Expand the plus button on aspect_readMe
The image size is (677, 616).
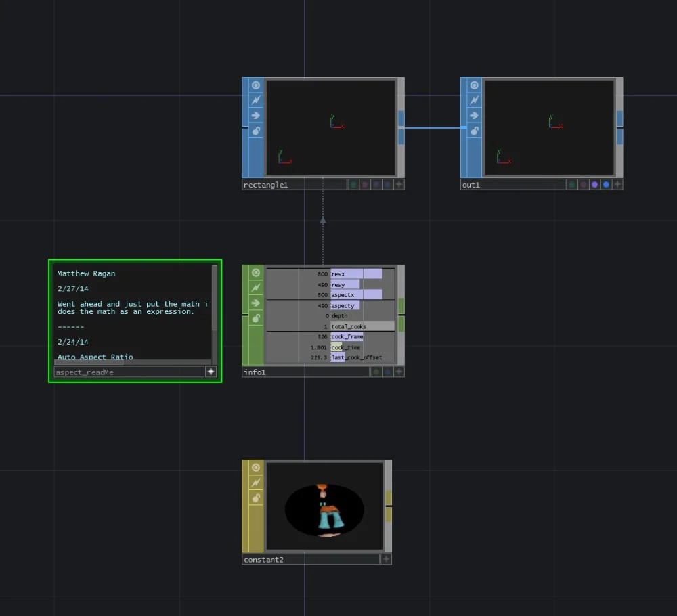point(211,372)
